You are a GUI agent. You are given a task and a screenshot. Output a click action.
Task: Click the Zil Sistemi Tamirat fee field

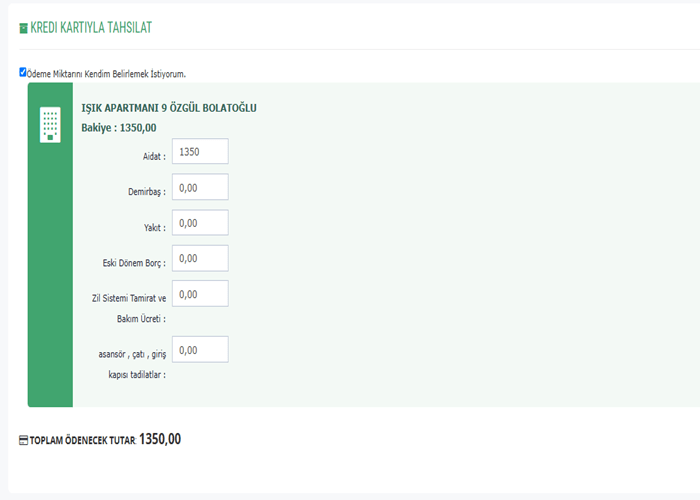tap(200, 293)
